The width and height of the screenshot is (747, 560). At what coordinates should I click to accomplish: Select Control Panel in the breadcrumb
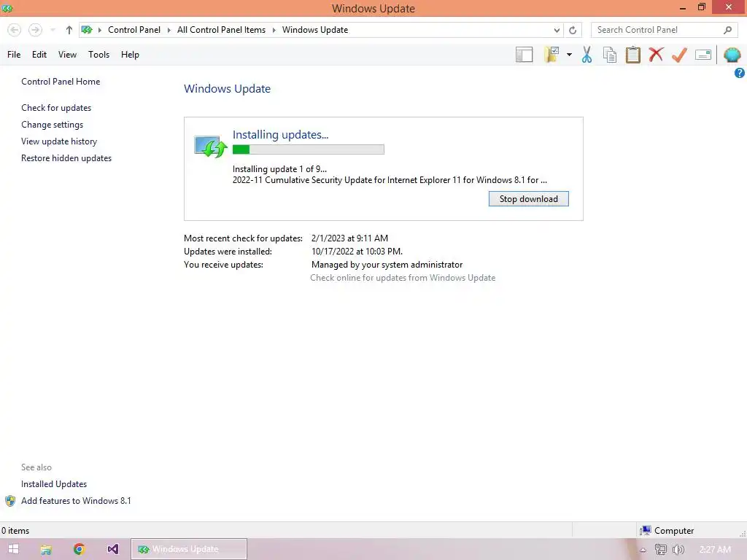134,29
